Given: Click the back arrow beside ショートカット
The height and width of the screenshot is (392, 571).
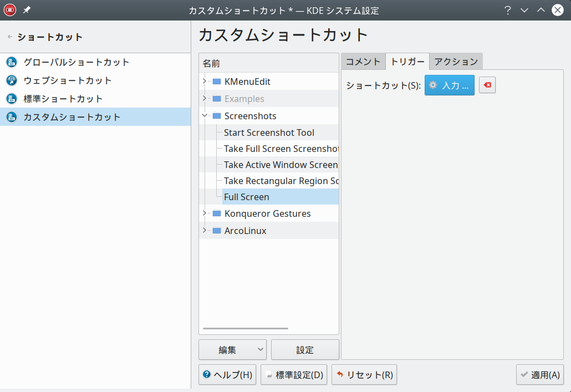Looking at the screenshot, I should click(x=9, y=37).
